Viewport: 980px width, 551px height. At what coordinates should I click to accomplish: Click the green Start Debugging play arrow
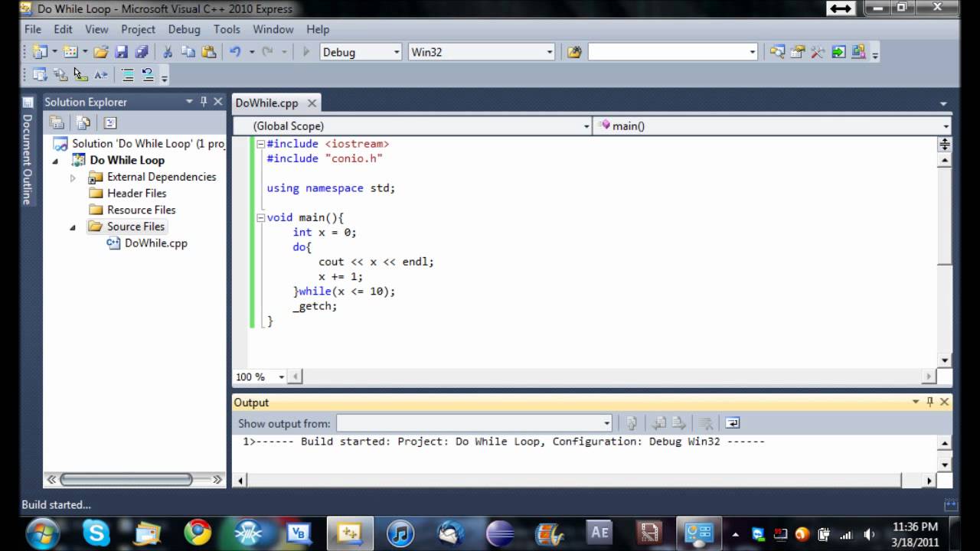[306, 52]
